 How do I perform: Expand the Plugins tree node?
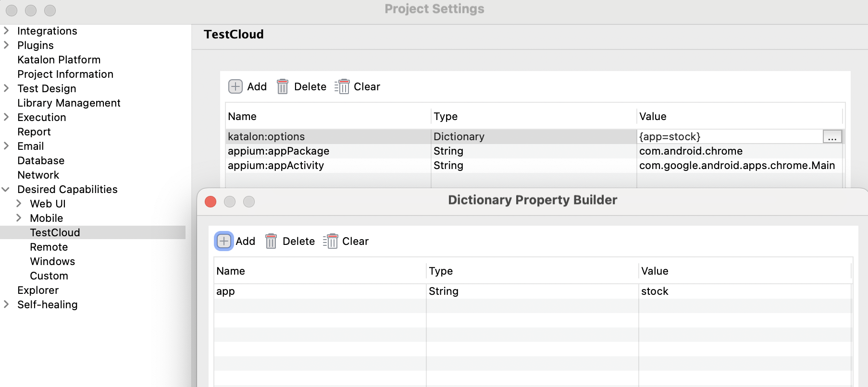(x=6, y=45)
